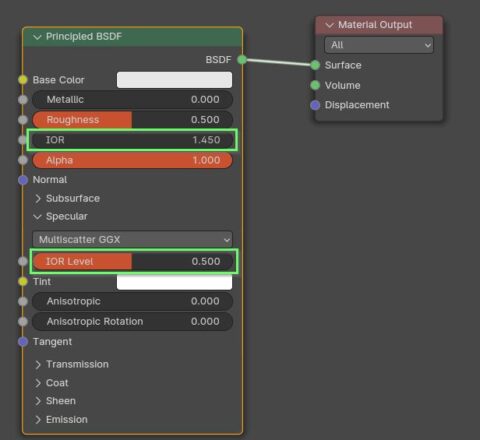Expand the Coat panel
This screenshot has width=480, height=440.
pos(38,383)
